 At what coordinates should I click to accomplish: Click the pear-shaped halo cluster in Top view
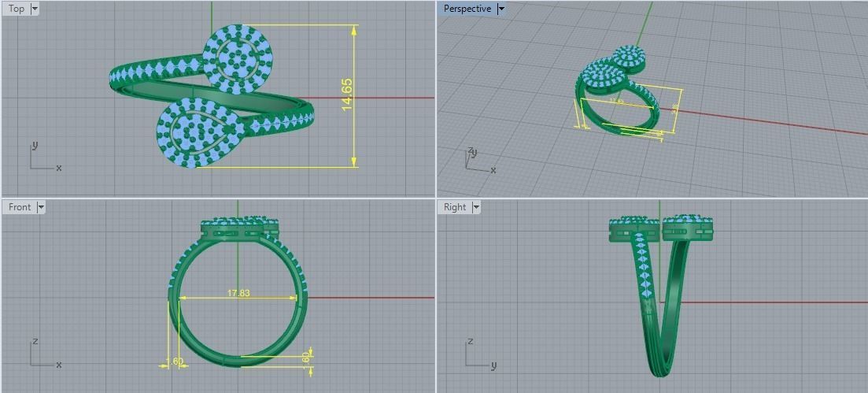(200, 132)
